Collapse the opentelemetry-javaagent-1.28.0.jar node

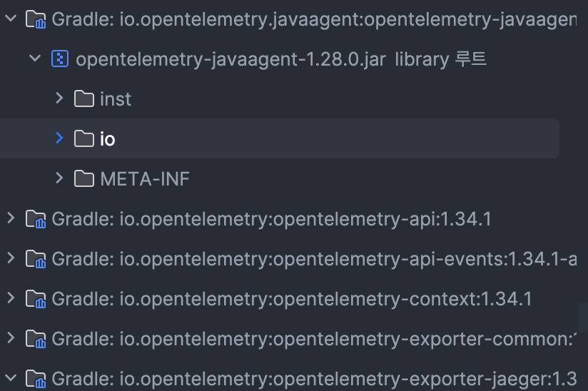point(35,59)
